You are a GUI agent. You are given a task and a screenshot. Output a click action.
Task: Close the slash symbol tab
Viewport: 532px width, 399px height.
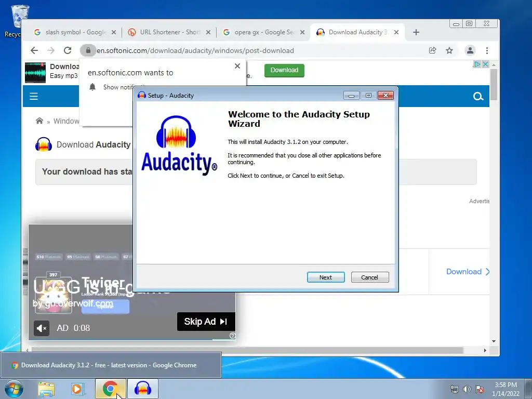[114, 32]
